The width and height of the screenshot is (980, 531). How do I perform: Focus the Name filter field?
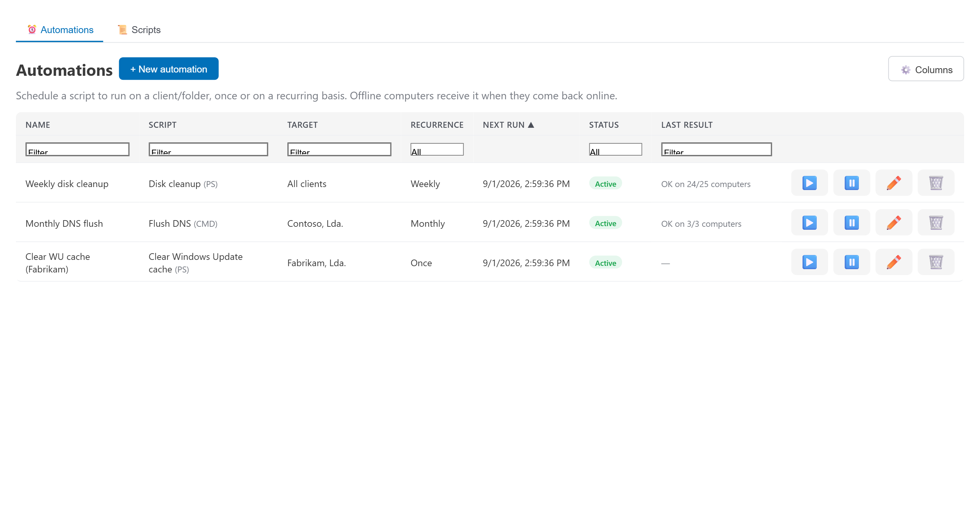point(77,150)
